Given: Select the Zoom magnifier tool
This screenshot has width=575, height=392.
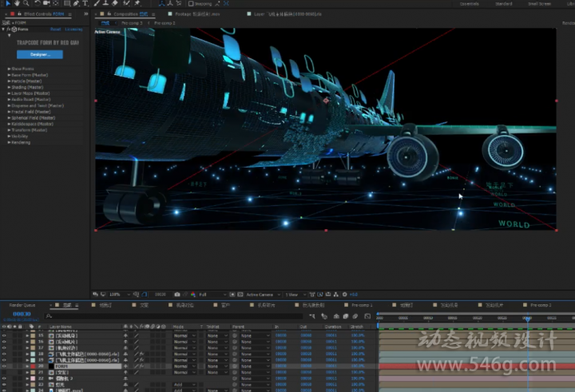Looking at the screenshot, I should [x=26, y=3].
